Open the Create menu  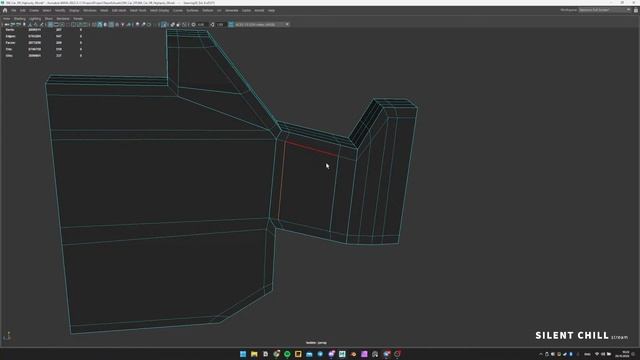pyautogui.click(x=34, y=10)
